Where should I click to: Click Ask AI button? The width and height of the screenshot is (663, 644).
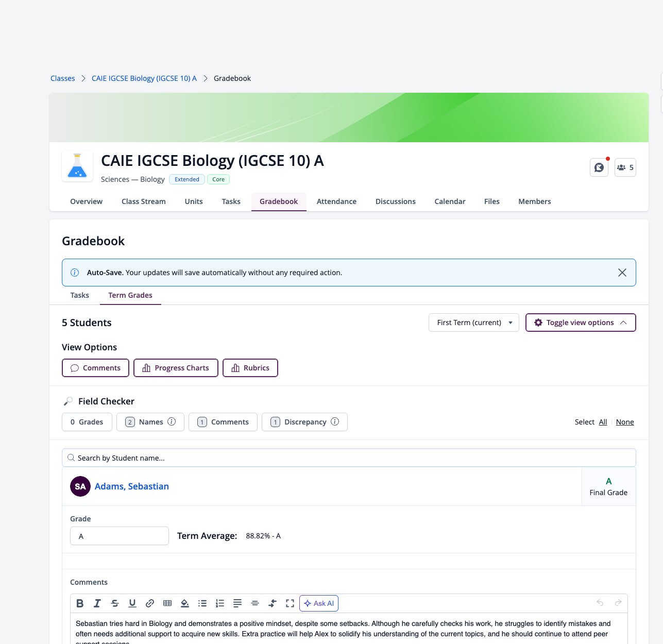319,603
